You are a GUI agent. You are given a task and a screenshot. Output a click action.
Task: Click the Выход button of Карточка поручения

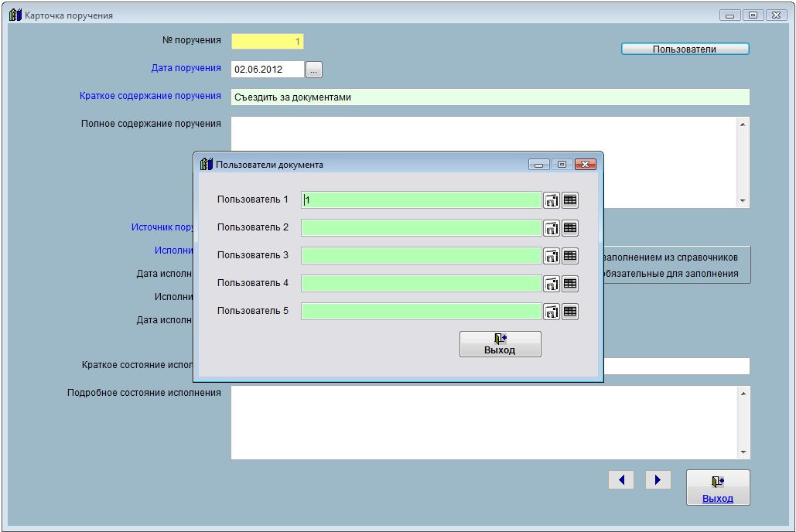click(717, 488)
